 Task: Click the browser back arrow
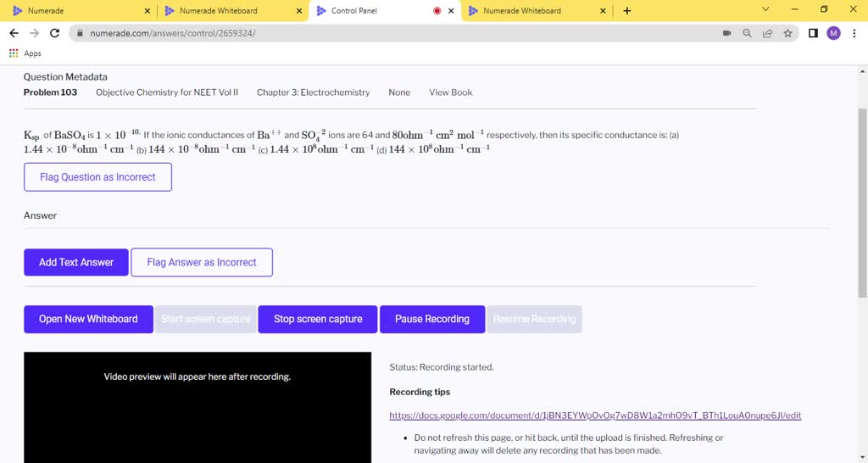pos(13,33)
